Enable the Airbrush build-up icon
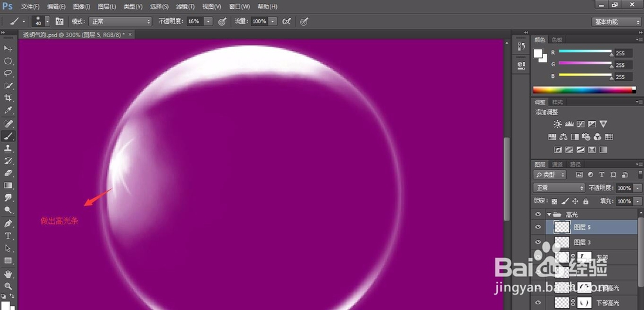This screenshot has height=310, width=644. pos(287,21)
